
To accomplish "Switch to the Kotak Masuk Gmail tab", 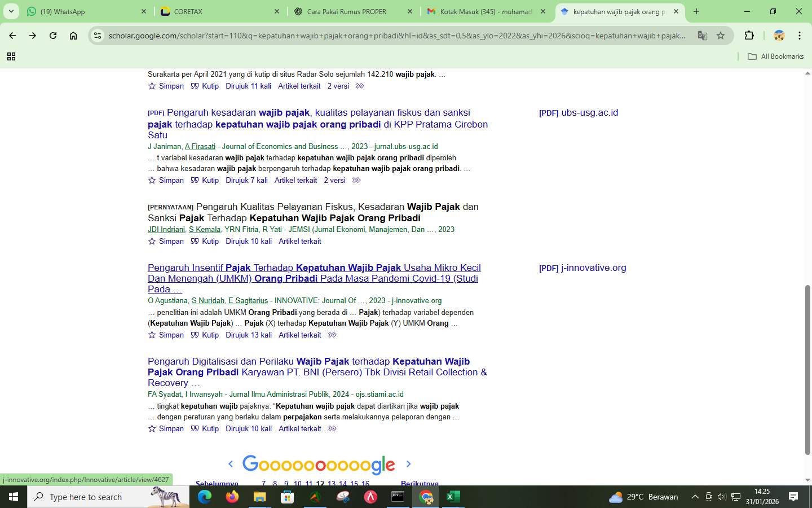I will (485, 11).
